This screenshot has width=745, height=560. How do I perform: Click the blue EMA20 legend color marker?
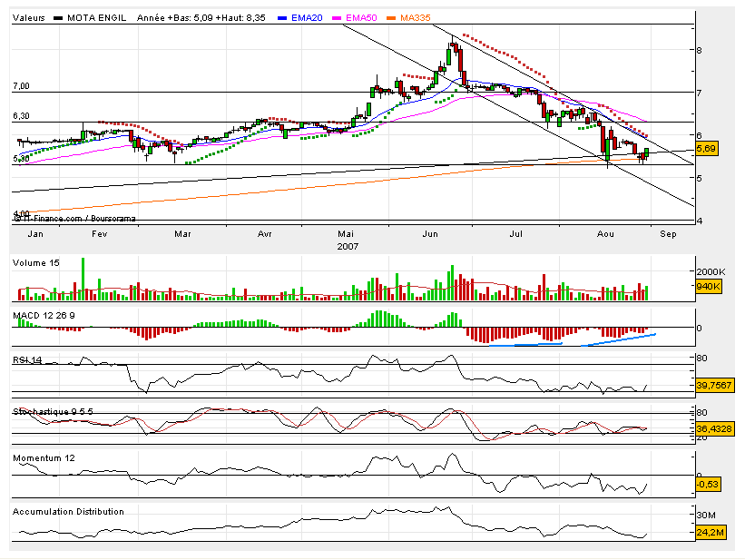(x=282, y=18)
